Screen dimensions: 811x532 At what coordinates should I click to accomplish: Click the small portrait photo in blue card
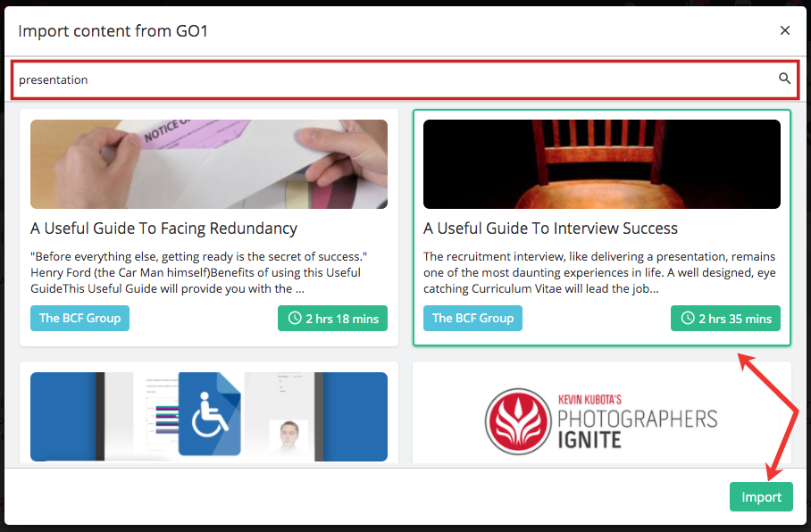tap(288, 437)
